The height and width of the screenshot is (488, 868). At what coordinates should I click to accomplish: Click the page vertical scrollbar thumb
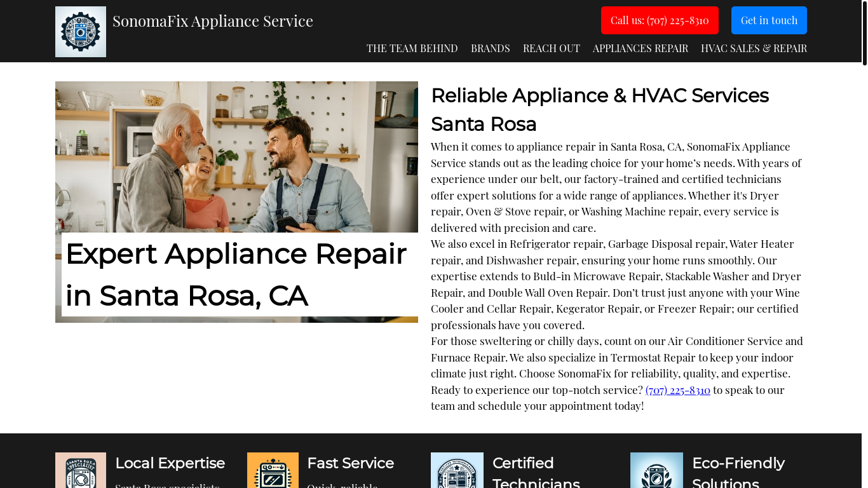pyautogui.click(x=864, y=33)
